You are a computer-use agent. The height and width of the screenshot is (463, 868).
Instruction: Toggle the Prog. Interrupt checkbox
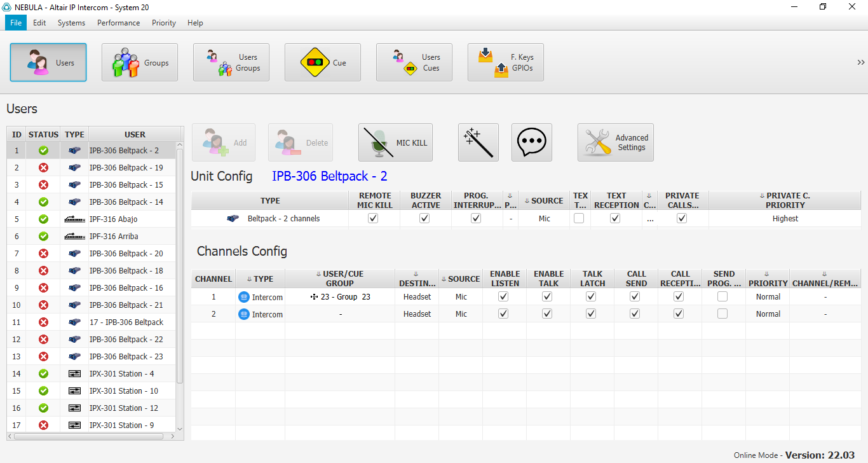point(476,218)
